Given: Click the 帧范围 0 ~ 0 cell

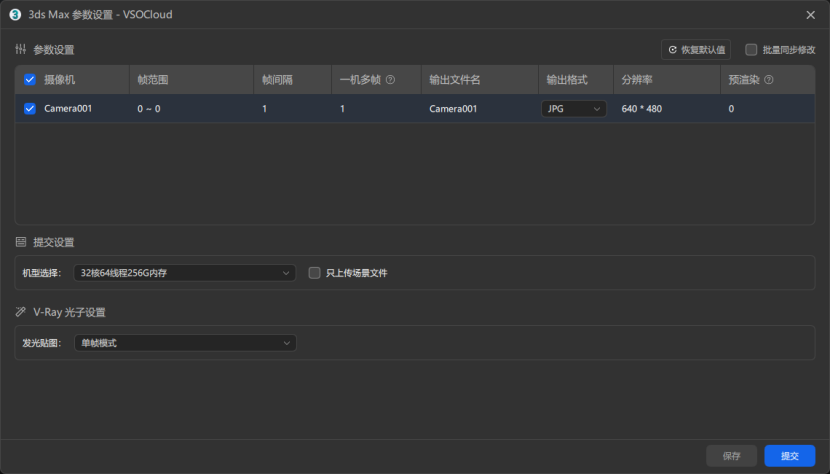Looking at the screenshot, I should click(x=149, y=109).
